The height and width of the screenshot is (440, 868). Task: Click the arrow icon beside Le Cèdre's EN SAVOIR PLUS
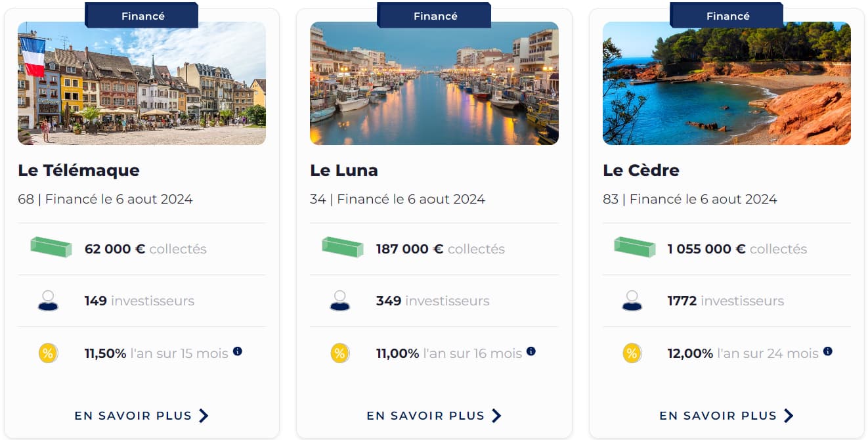point(790,415)
